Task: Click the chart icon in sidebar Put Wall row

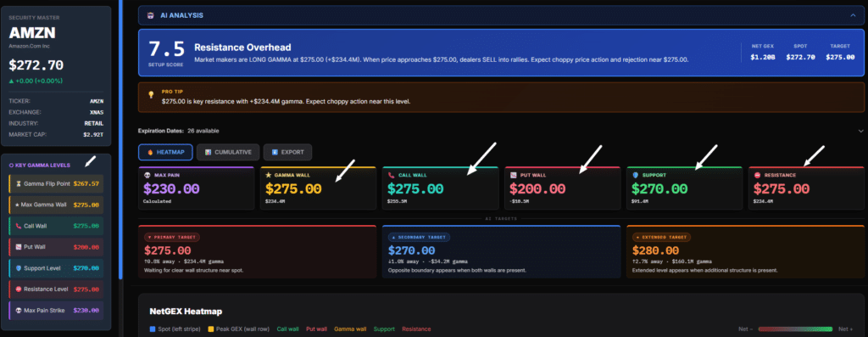Action: tap(19, 247)
